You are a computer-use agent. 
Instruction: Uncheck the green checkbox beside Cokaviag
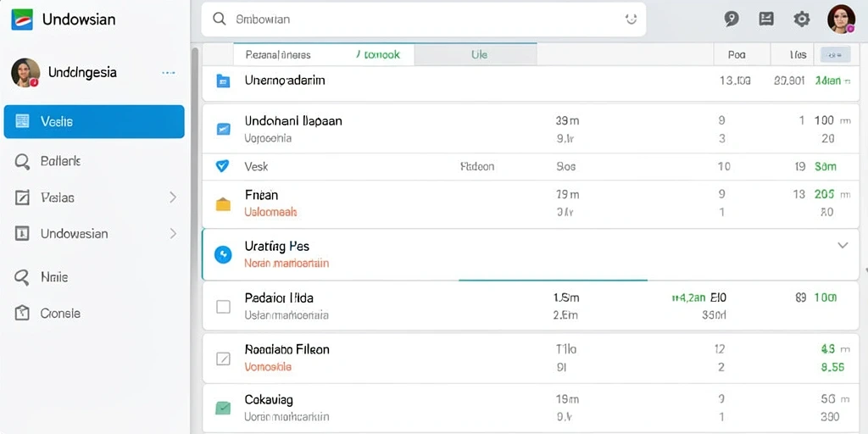[x=223, y=409]
